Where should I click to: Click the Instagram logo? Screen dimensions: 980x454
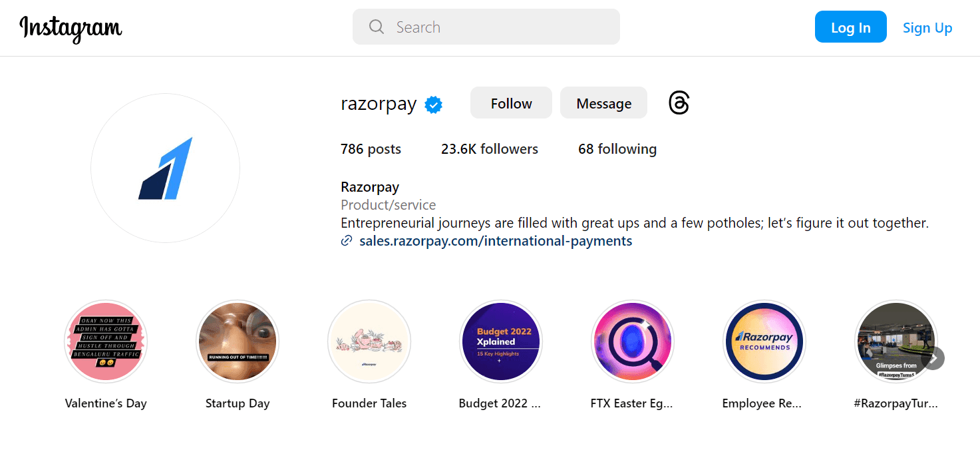(71, 28)
